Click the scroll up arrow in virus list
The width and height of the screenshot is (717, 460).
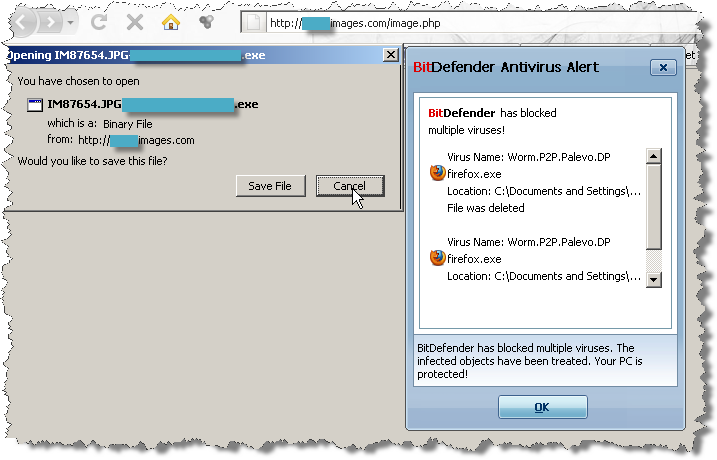(654, 156)
